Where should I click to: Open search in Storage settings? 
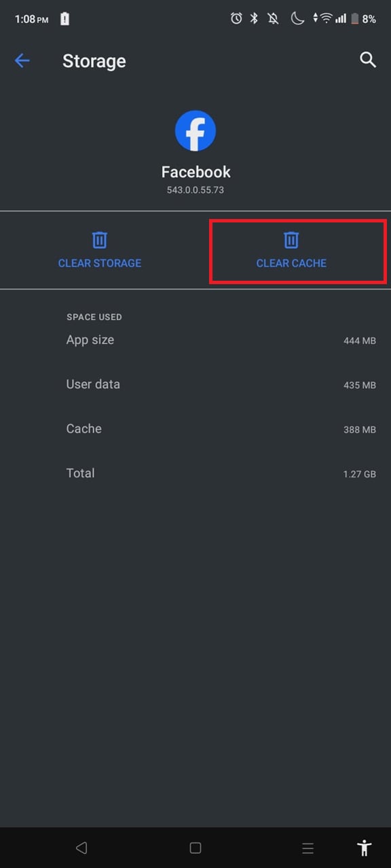tap(367, 60)
